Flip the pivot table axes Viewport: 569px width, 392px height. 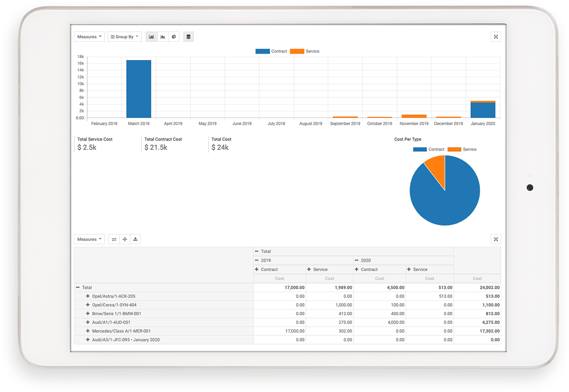click(x=114, y=239)
